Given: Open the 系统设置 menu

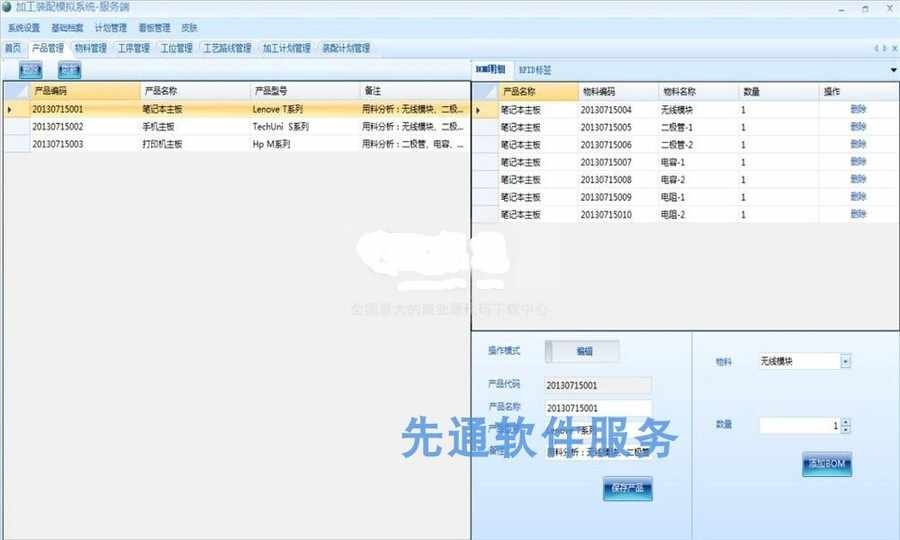Looking at the screenshot, I should [24, 28].
